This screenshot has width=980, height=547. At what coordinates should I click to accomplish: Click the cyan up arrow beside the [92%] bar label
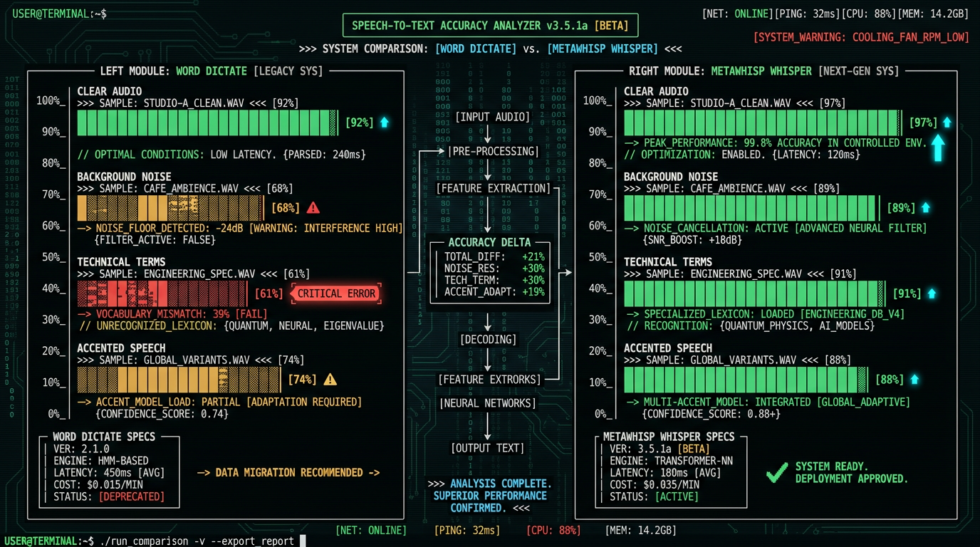pyautogui.click(x=385, y=122)
